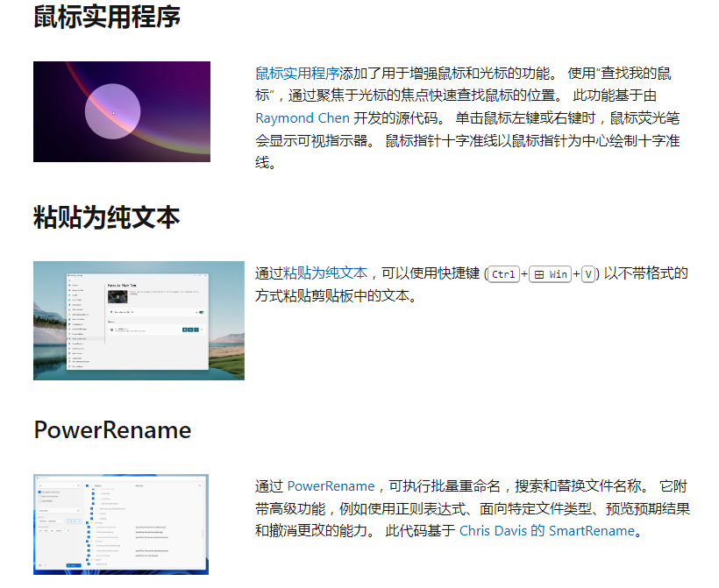Click the white cursor inside spotlight circle

click(x=114, y=113)
